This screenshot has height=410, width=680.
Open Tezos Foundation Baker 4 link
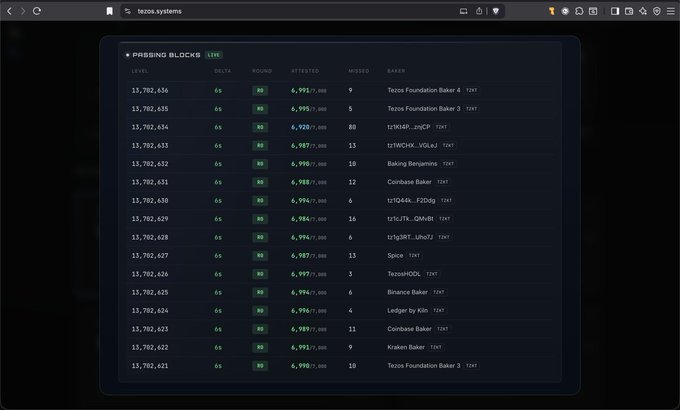click(x=424, y=90)
